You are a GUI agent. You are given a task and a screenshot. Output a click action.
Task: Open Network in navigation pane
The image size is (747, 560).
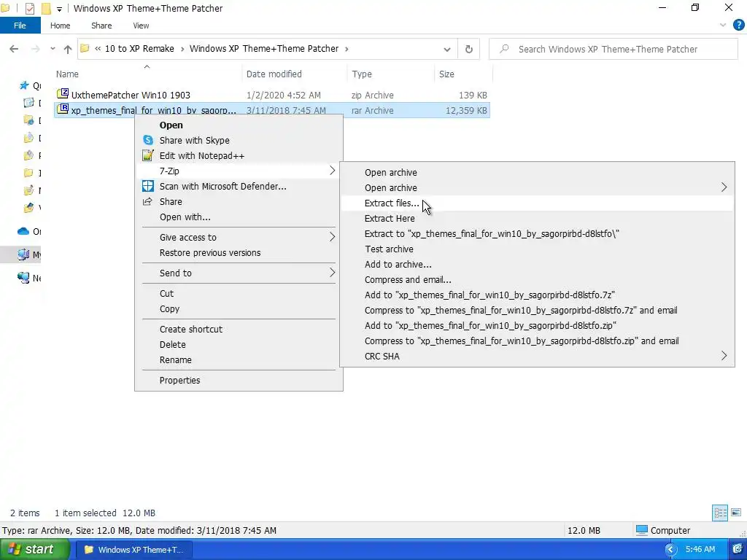[x=28, y=278]
